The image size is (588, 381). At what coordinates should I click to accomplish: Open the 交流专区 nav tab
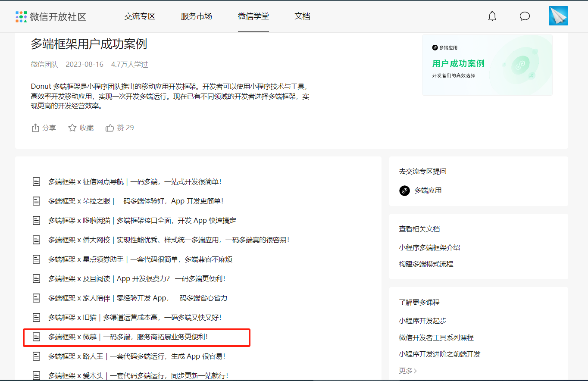140,16
